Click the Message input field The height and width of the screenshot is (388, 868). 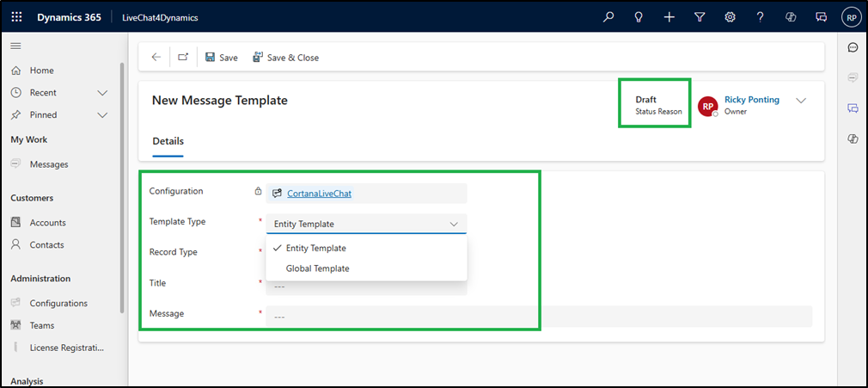point(538,317)
